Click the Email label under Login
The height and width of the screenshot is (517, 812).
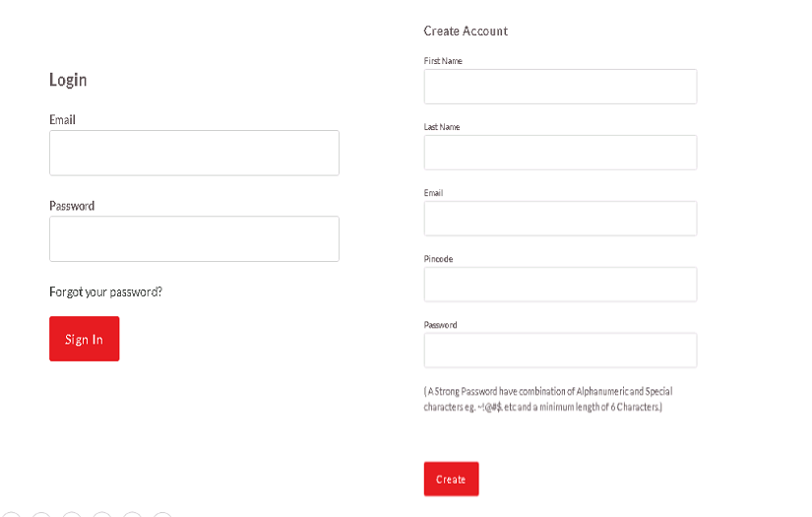coord(62,120)
